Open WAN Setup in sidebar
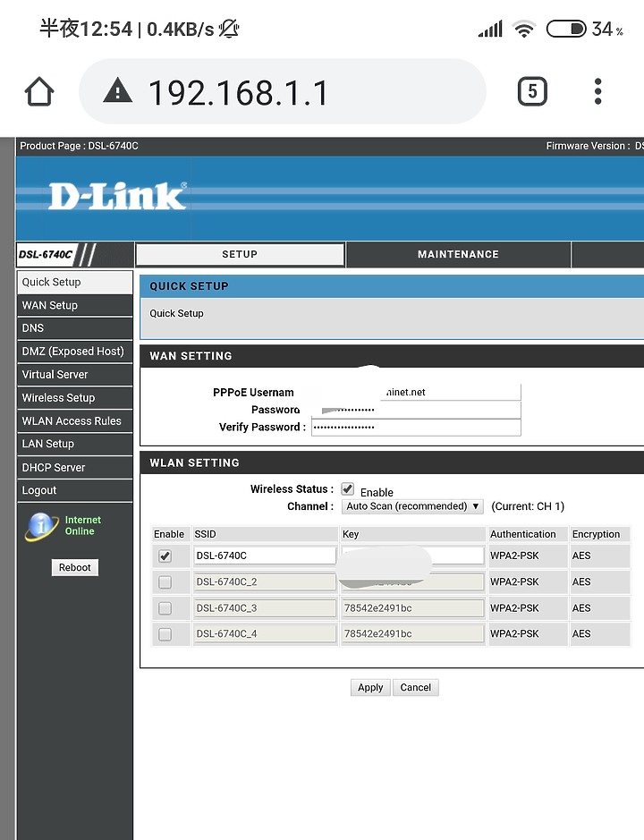The height and width of the screenshot is (840, 644). (74, 305)
